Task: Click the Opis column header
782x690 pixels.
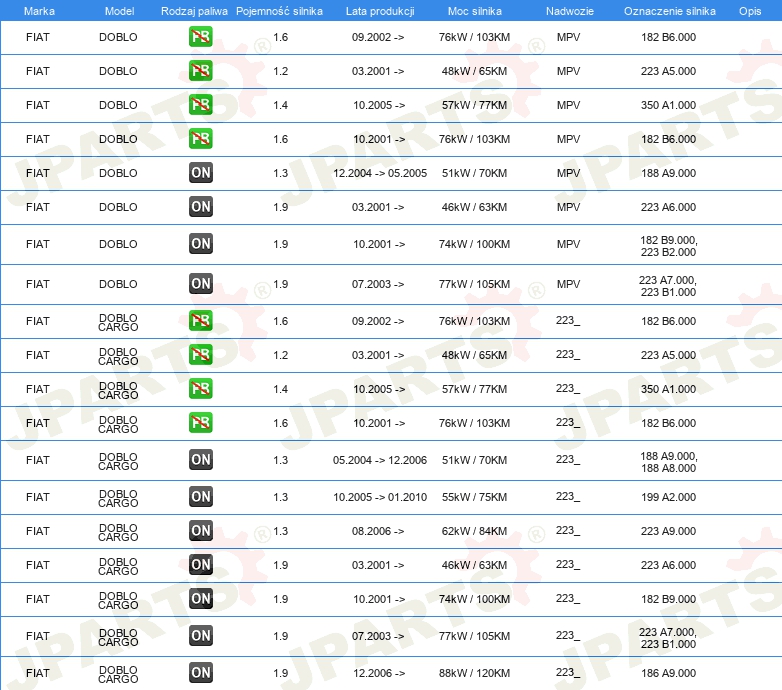Action: tap(750, 11)
